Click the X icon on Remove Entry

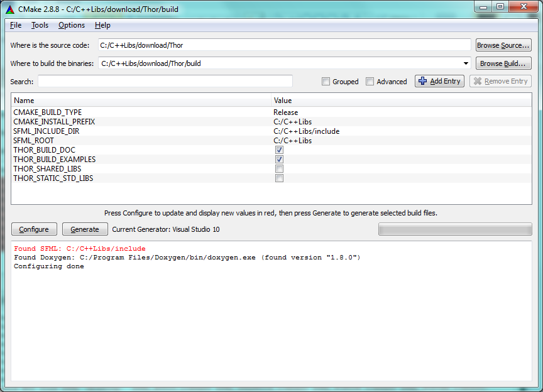click(x=477, y=81)
